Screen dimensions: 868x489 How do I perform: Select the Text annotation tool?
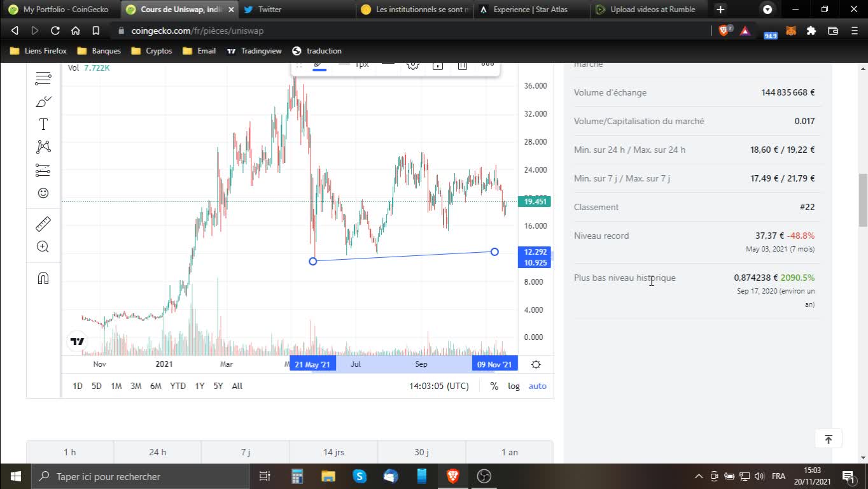pos(43,124)
